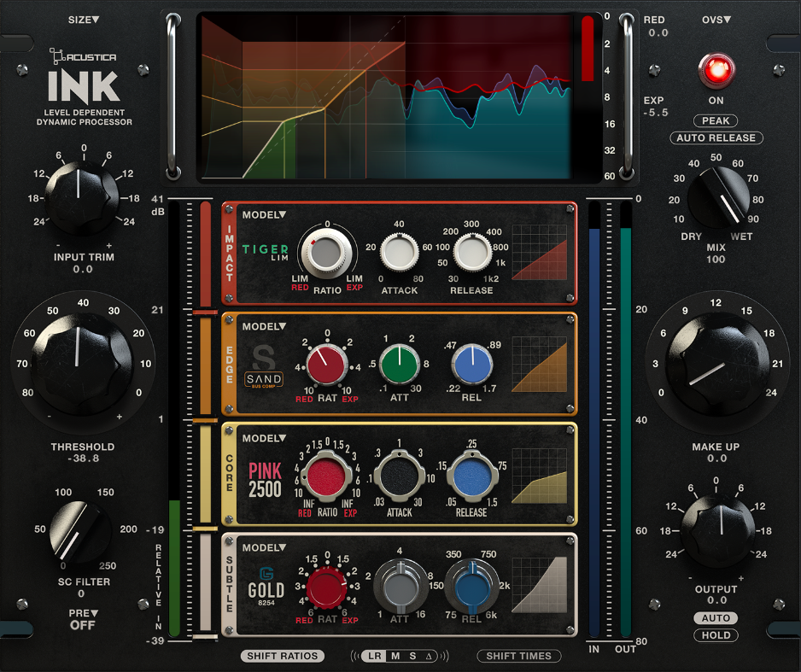The width and height of the screenshot is (801, 672).
Task: Click the Pink 2500 model logo
Action: click(265, 480)
